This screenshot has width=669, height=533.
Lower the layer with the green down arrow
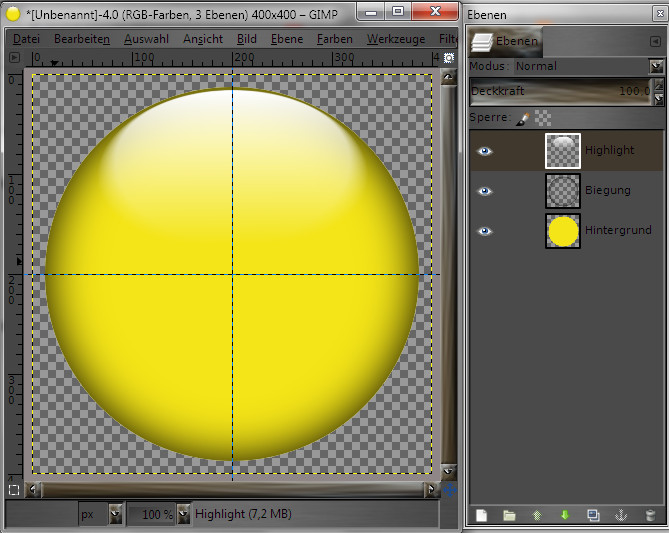(x=565, y=515)
